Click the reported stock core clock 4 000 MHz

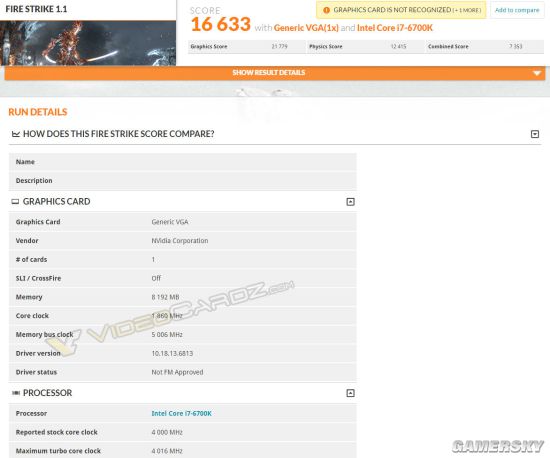(167, 432)
